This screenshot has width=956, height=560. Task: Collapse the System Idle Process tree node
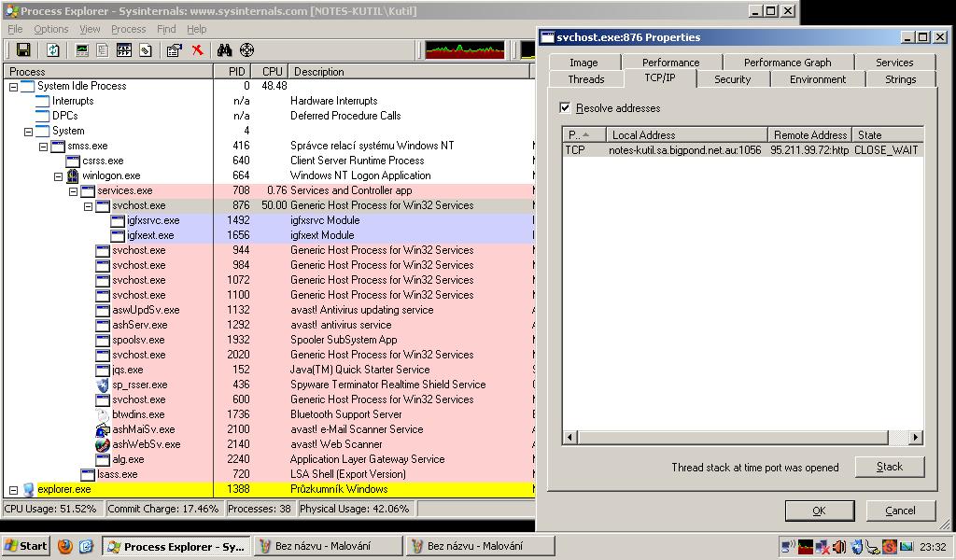pyautogui.click(x=13, y=86)
